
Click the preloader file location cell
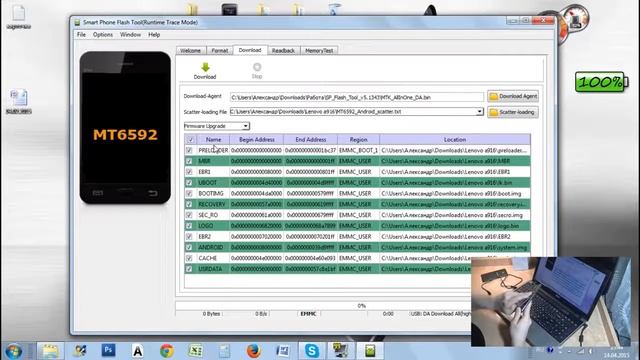455,150
